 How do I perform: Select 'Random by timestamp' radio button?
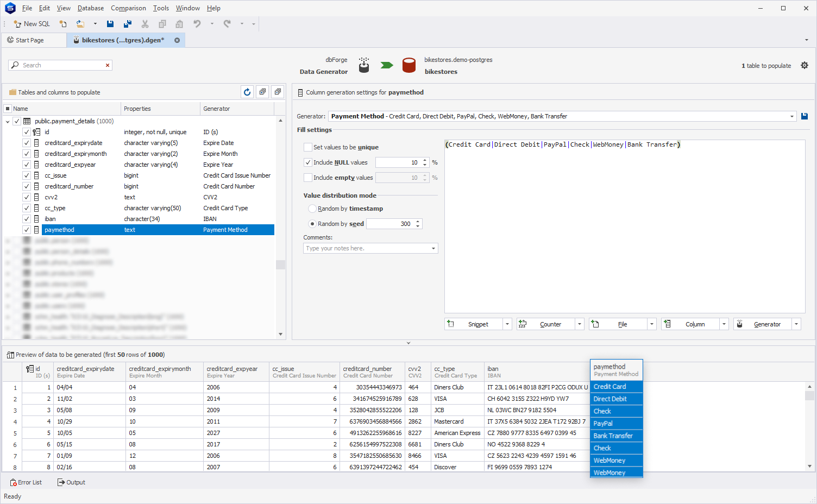[312, 209]
